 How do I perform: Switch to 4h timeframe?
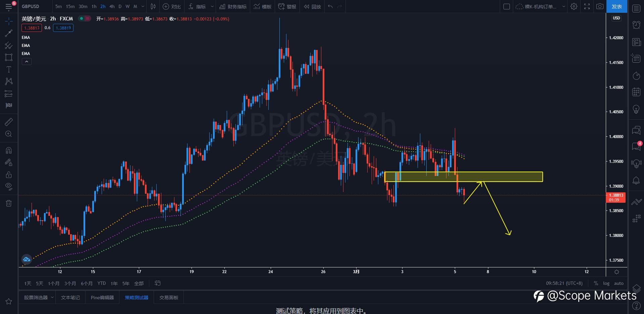pyautogui.click(x=112, y=6)
